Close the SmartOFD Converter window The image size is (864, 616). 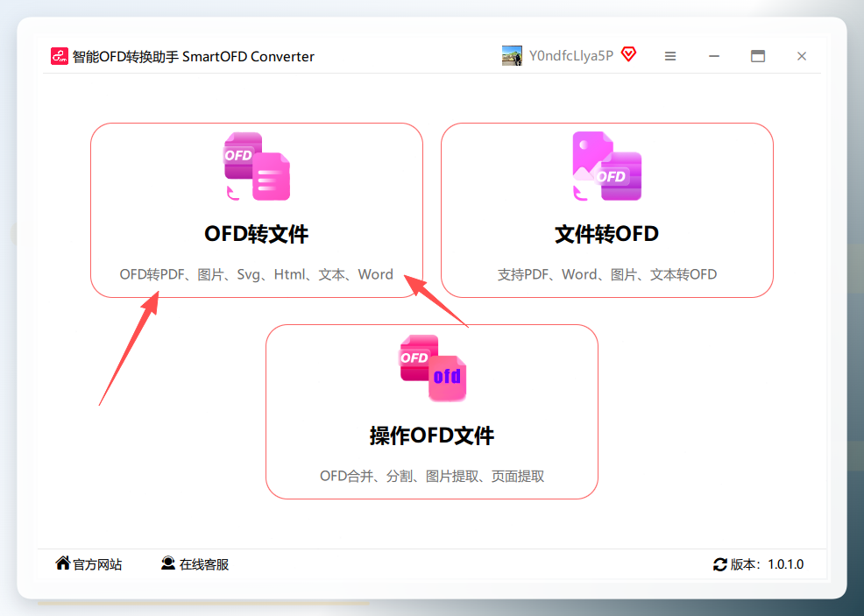pos(802,56)
